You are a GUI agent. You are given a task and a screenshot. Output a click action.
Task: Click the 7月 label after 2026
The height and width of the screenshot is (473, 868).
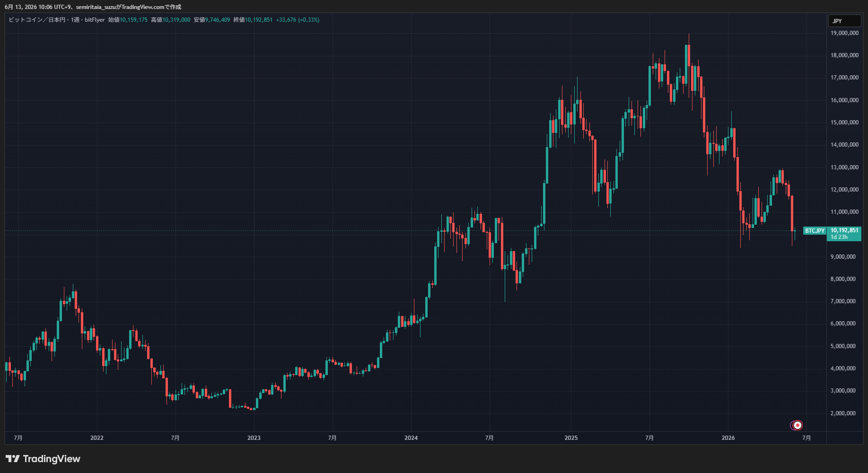tap(807, 438)
